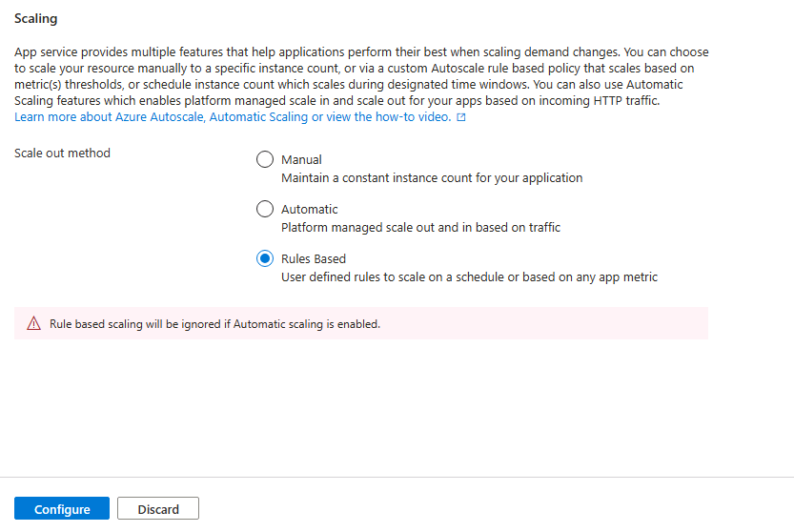Click the Scaling heading text
This screenshot has height=532, width=794.
coord(36,19)
